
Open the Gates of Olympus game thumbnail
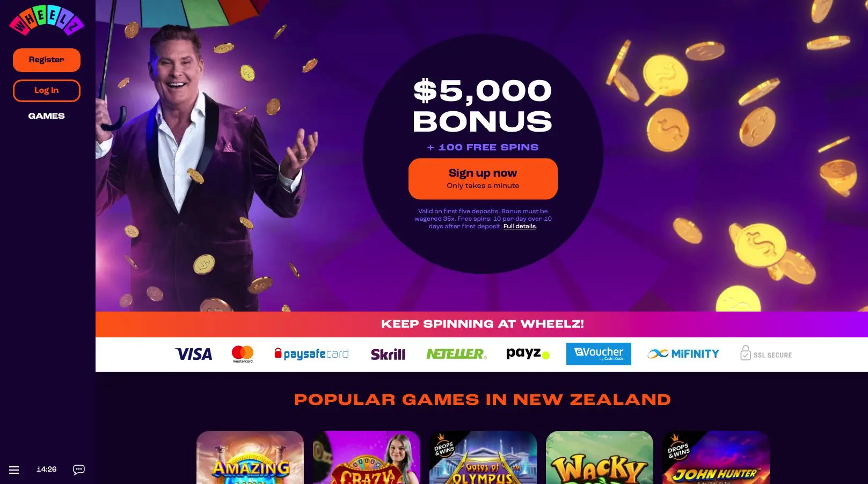pyautogui.click(x=483, y=458)
